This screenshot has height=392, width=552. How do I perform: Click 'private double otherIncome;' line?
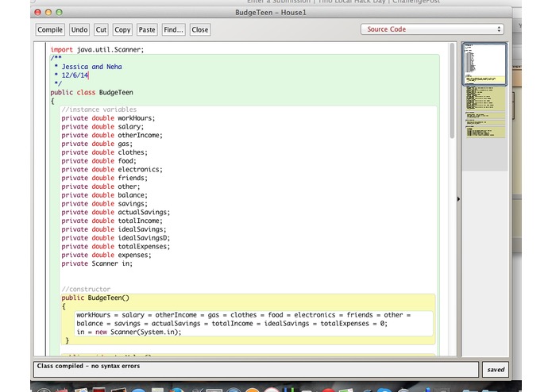tap(112, 135)
